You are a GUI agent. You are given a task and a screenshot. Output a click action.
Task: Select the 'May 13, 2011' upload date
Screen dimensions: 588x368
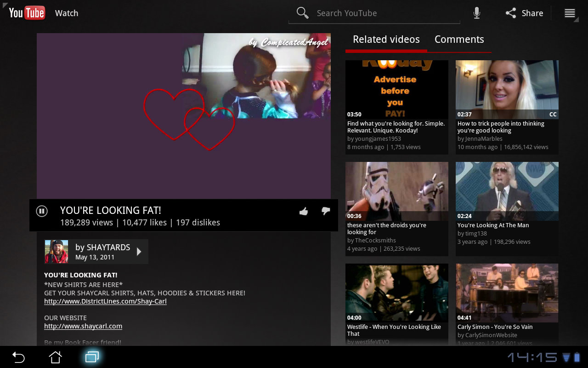pos(95,258)
